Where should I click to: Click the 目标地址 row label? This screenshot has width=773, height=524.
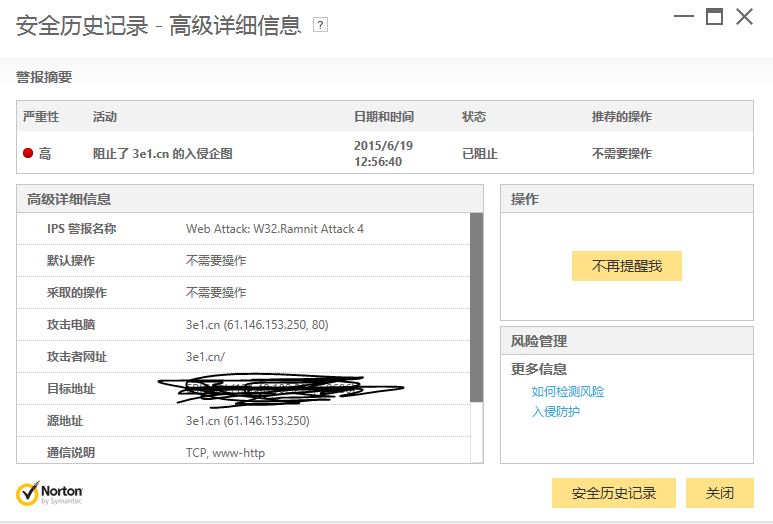[70, 389]
